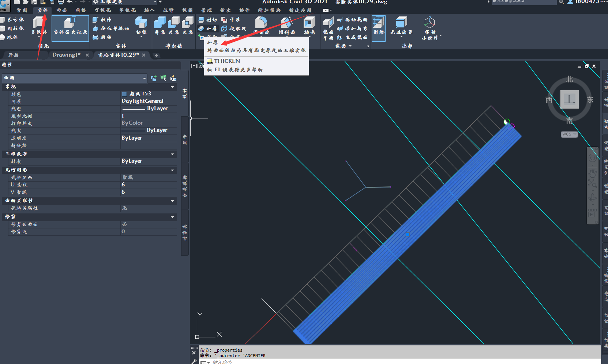This screenshot has width=608, height=364.
Task: Switch to the Drawing1* document tab
Action: tap(66, 55)
